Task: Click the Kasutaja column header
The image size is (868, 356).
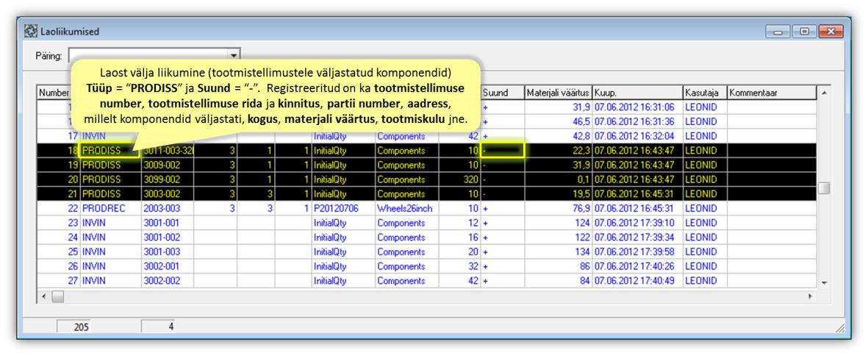Action: [x=704, y=93]
